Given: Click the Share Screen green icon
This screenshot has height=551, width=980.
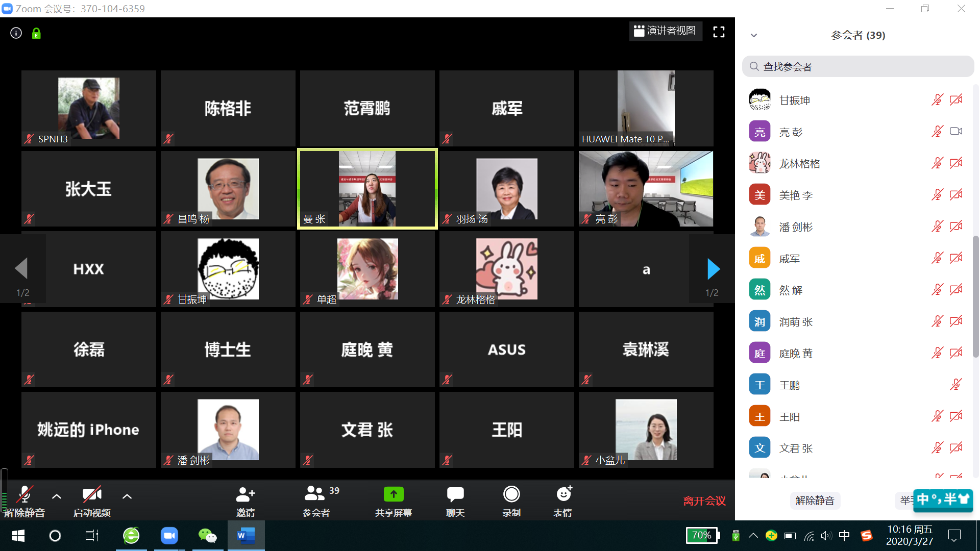Looking at the screenshot, I should pyautogui.click(x=394, y=494).
